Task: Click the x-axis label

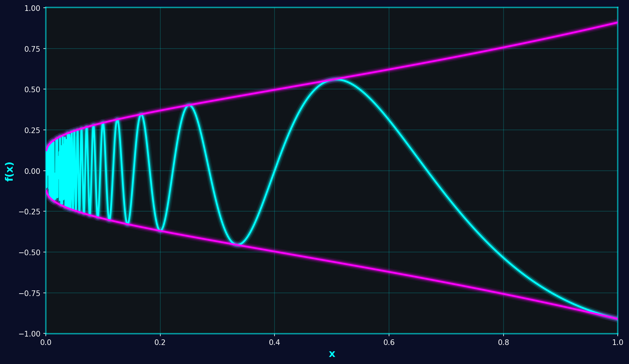Action: pyautogui.click(x=332, y=354)
